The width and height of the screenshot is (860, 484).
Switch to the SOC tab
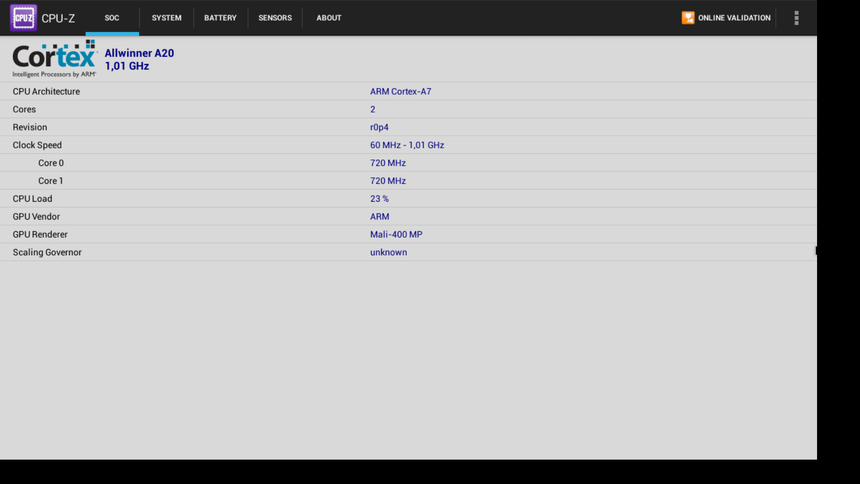[x=112, y=18]
